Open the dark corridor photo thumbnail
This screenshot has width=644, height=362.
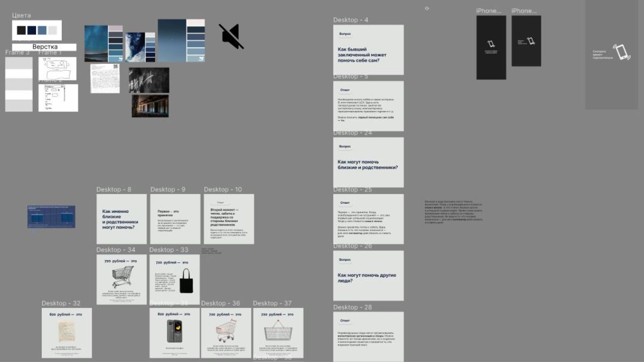150,106
